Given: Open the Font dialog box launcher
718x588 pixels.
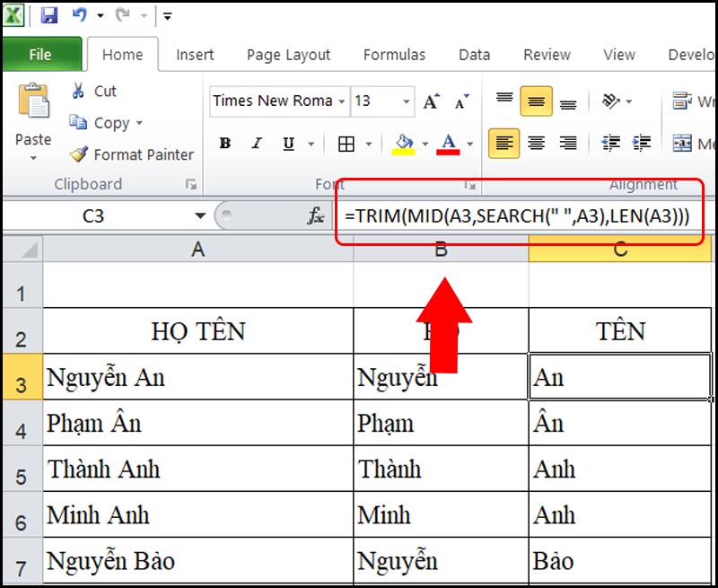Looking at the screenshot, I should [471, 184].
